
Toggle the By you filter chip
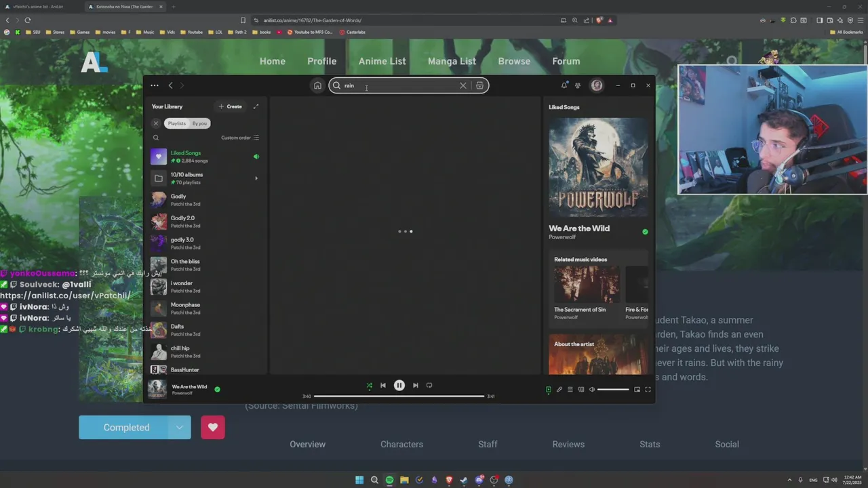pyautogui.click(x=199, y=123)
